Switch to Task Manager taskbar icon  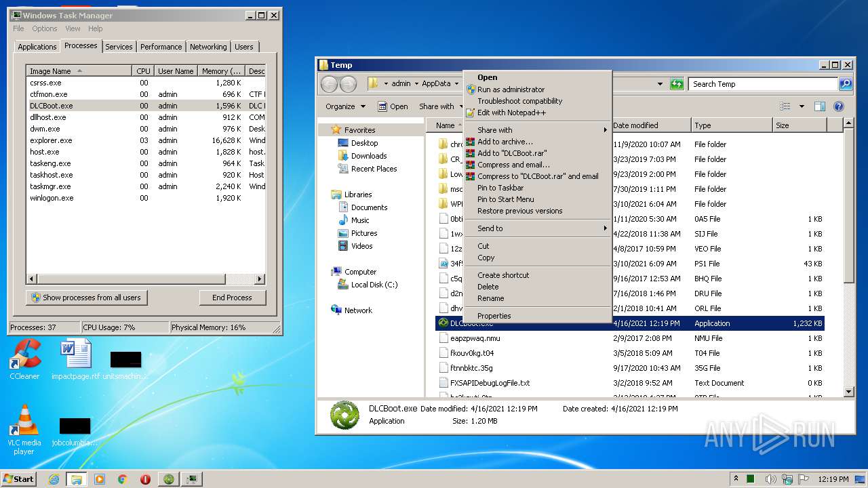[193, 479]
